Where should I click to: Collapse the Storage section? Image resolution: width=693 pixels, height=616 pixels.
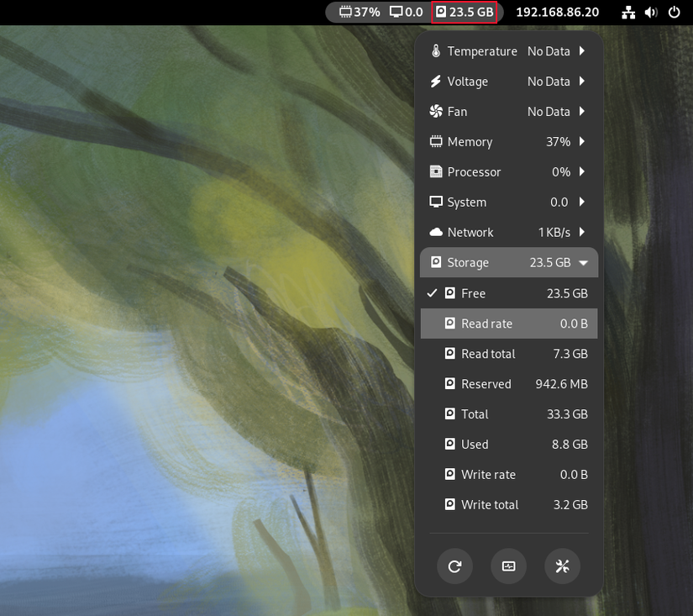coord(509,263)
